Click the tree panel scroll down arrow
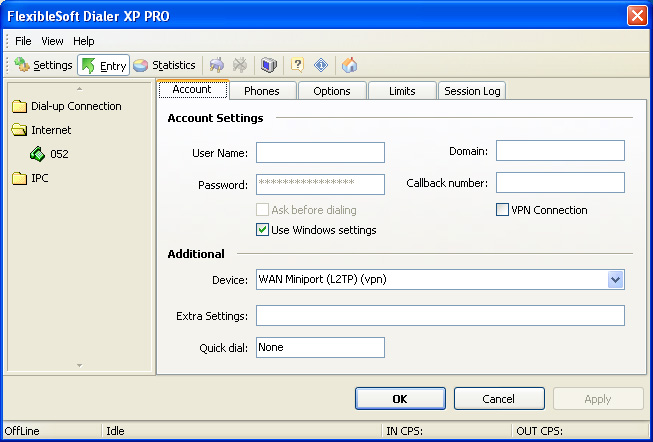Image resolution: width=653 pixels, height=442 pixels. [x=80, y=366]
